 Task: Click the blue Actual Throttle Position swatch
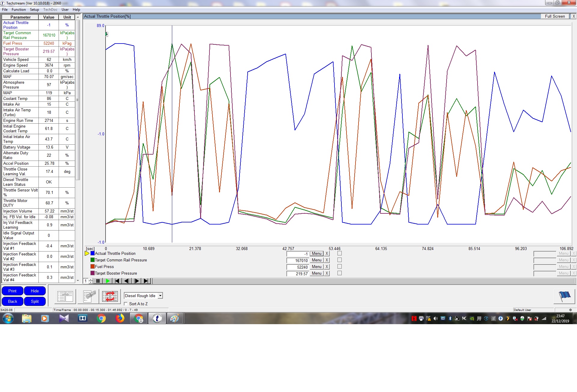pos(93,253)
